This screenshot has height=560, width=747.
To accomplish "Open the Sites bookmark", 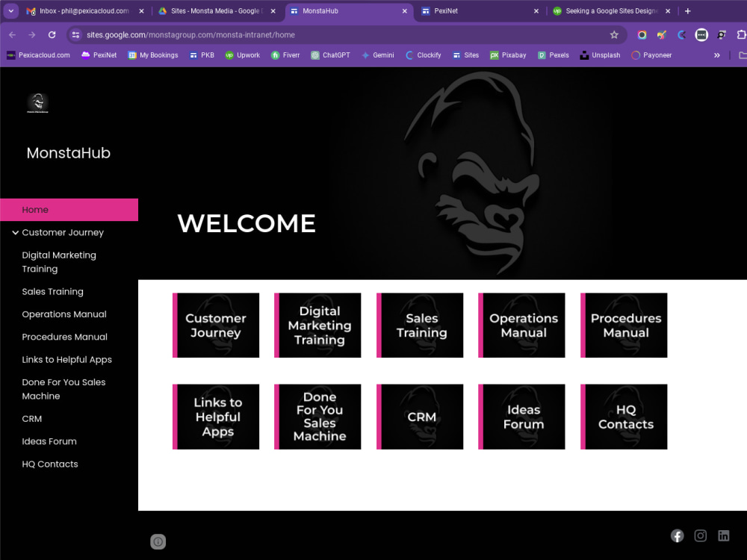I will tap(466, 55).
